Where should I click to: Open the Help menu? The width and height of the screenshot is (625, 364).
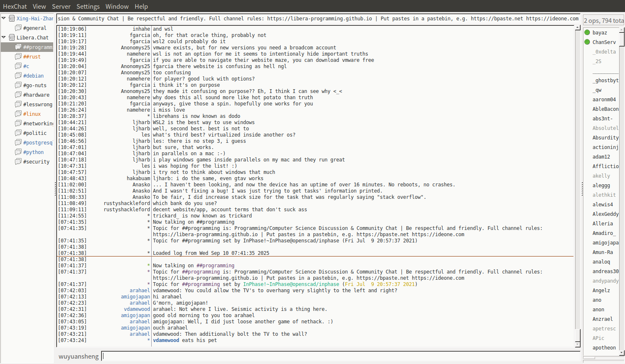point(141,6)
